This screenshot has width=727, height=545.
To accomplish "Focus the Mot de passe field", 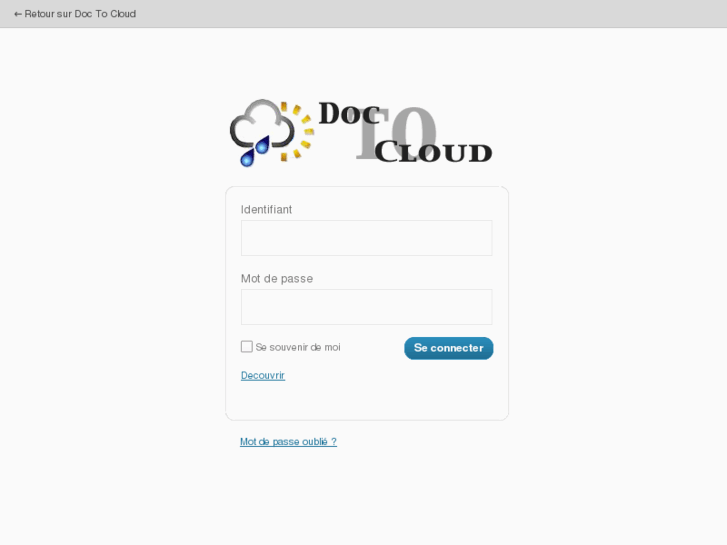I will pos(366,307).
